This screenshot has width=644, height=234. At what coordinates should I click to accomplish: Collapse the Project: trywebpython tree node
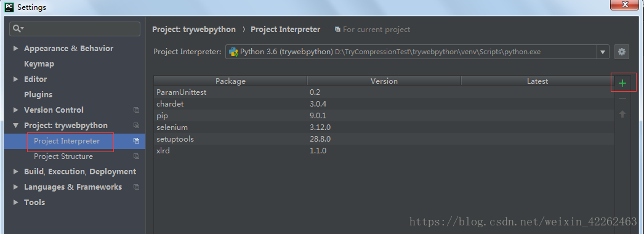click(15, 126)
